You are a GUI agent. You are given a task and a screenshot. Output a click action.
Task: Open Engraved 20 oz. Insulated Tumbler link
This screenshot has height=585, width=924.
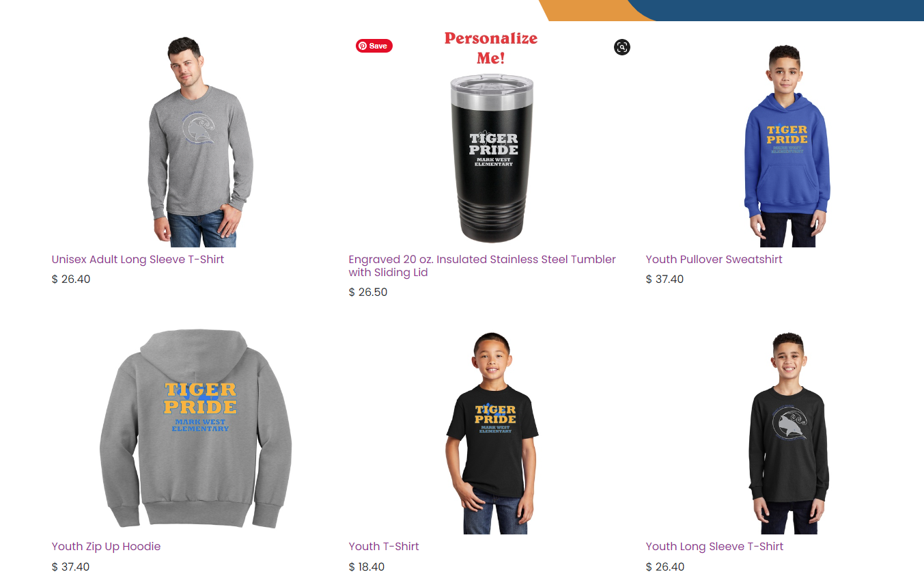482,266
